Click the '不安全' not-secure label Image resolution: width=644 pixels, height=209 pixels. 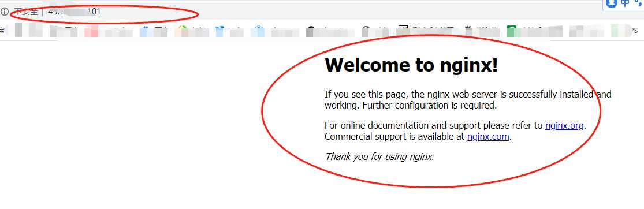click(26, 12)
